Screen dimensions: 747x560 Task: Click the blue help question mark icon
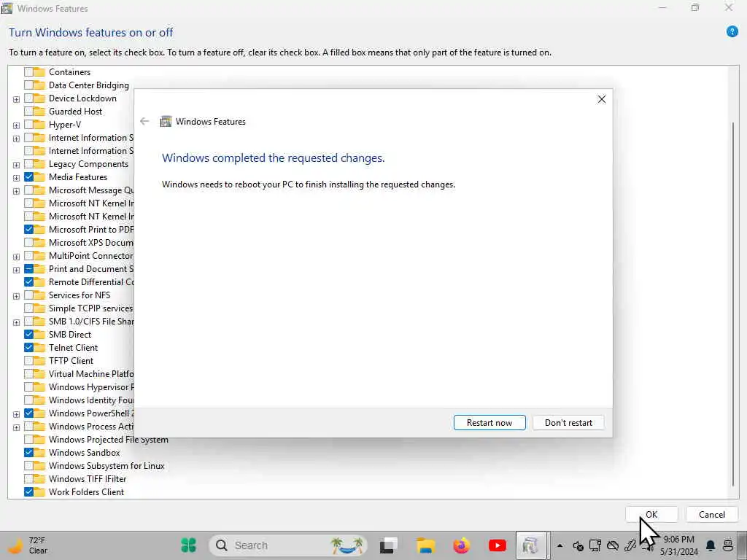[x=732, y=32]
